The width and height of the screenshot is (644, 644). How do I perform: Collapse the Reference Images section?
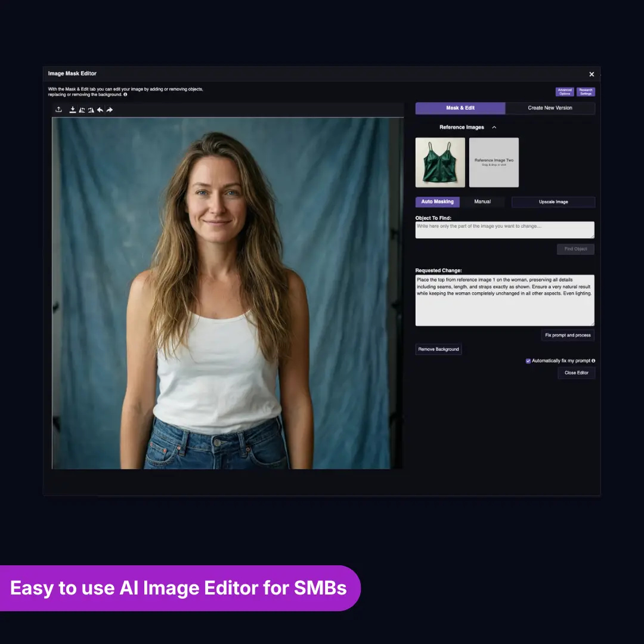coord(494,127)
